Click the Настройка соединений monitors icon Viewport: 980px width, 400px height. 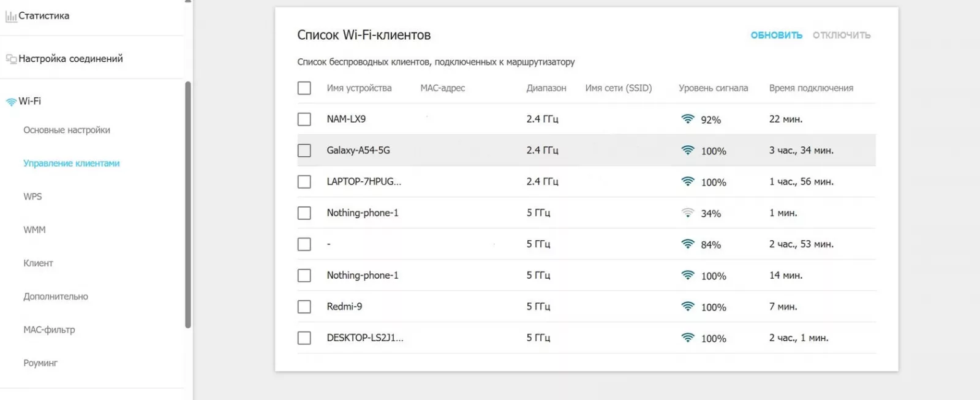tap(11, 59)
